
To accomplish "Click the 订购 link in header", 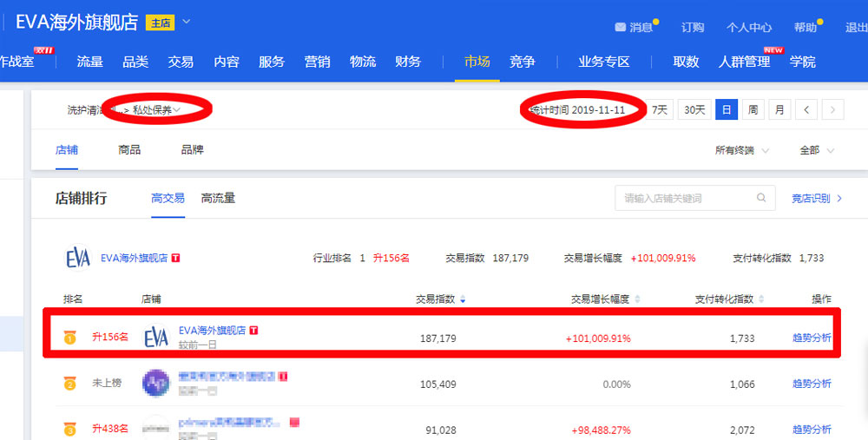I will pyautogui.click(x=693, y=27).
